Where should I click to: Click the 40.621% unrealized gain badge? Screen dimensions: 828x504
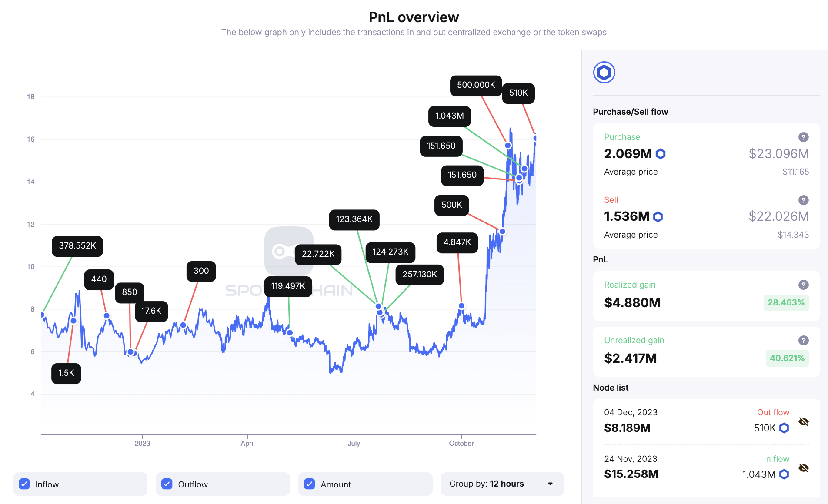coord(787,358)
